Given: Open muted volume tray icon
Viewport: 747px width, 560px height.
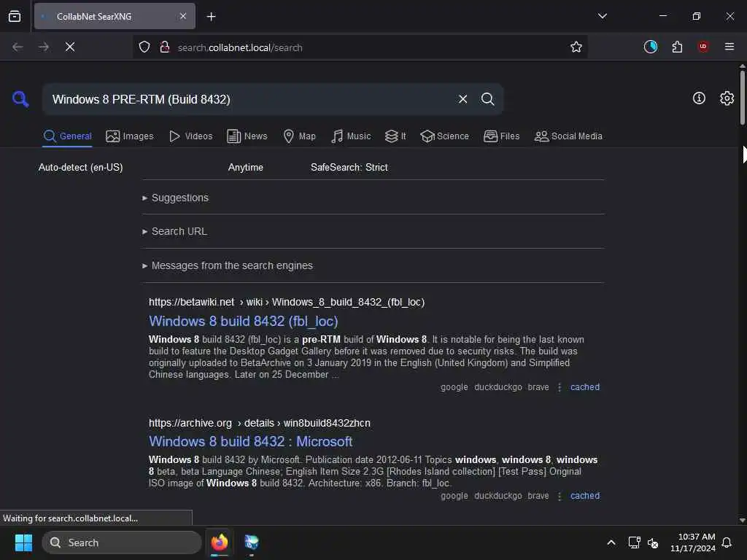Looking at the screenshot, I should tap(653, 542).
